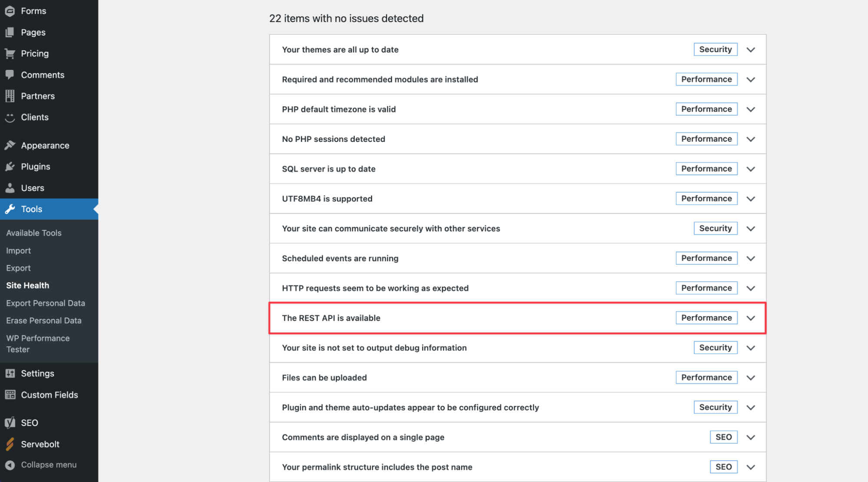Click the Appearance paintbrush icon
868x482 pixels.
[x=10, y=145]
